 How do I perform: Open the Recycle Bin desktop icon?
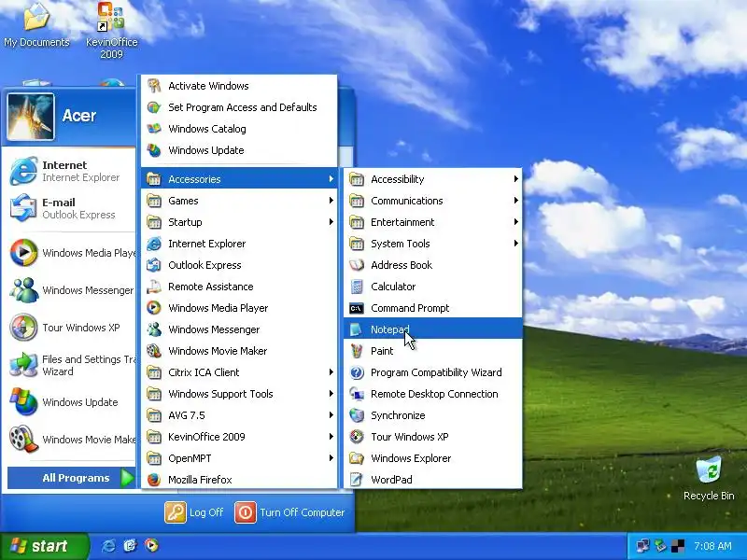709,478
